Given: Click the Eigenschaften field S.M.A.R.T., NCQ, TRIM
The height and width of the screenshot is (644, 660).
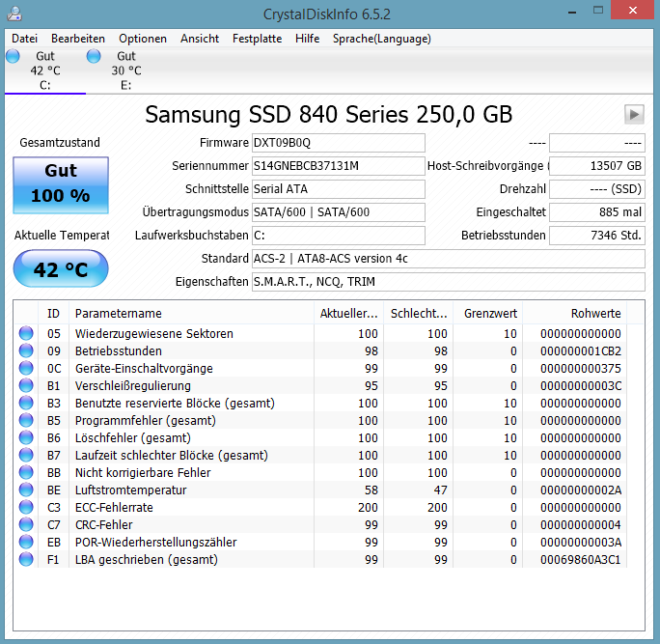Looking at the screenshot, I should (x=449, y=282).
